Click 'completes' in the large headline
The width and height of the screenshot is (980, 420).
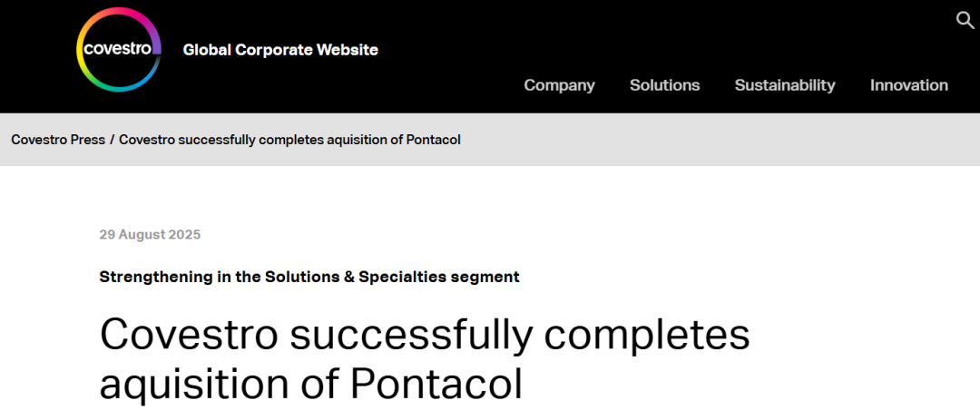[649, 335]
